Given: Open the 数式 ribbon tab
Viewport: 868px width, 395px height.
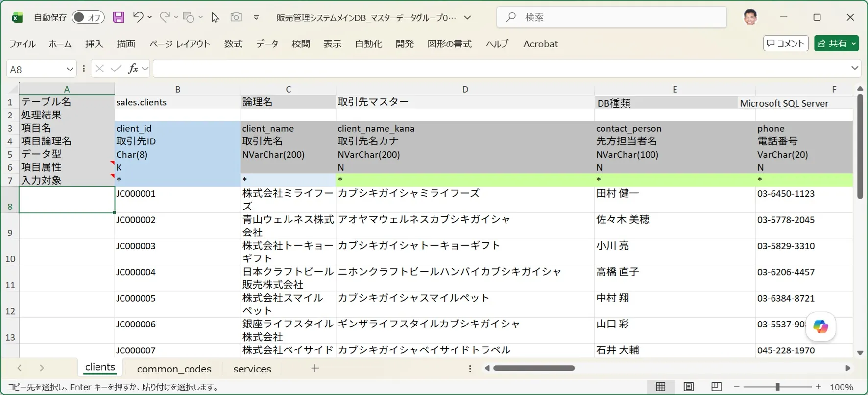Looking at the screenshot, I should click(x=233, y=44).
